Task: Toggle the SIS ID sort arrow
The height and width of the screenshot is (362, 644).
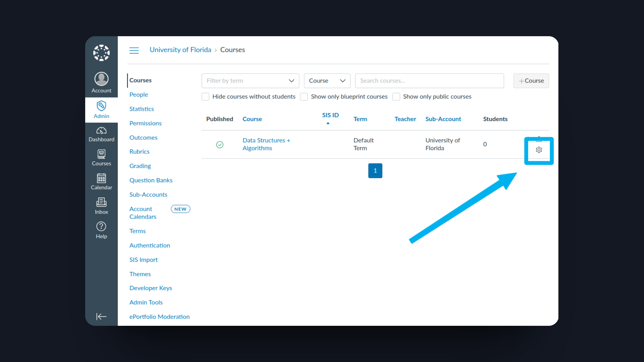Action: (328, 123)
